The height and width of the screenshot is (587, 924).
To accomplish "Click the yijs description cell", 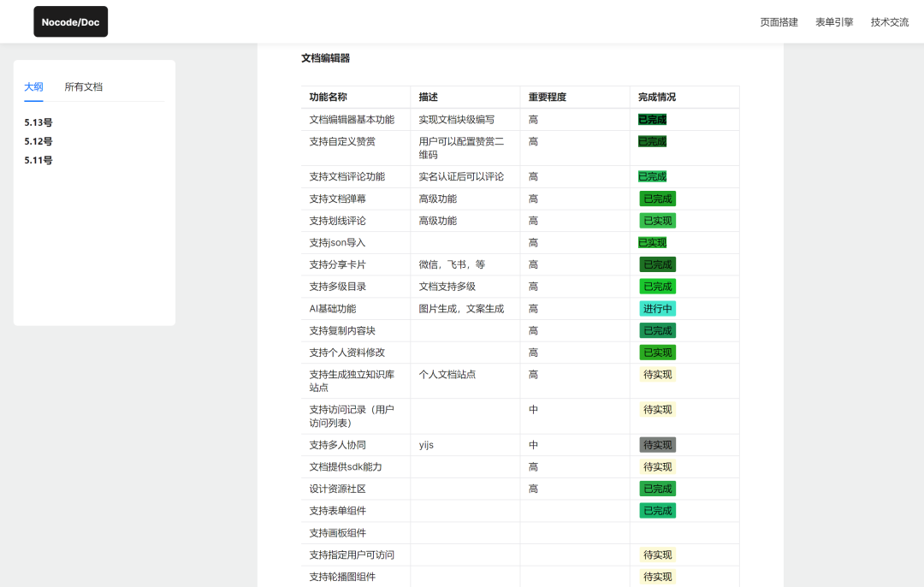I will click(x=427, y=445).
